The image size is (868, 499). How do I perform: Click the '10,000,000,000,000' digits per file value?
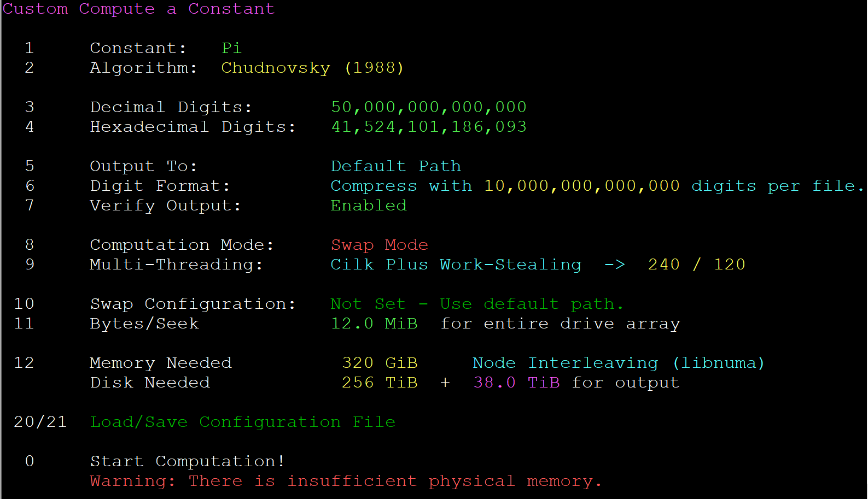pyautogui.click(x=582, y=186)
